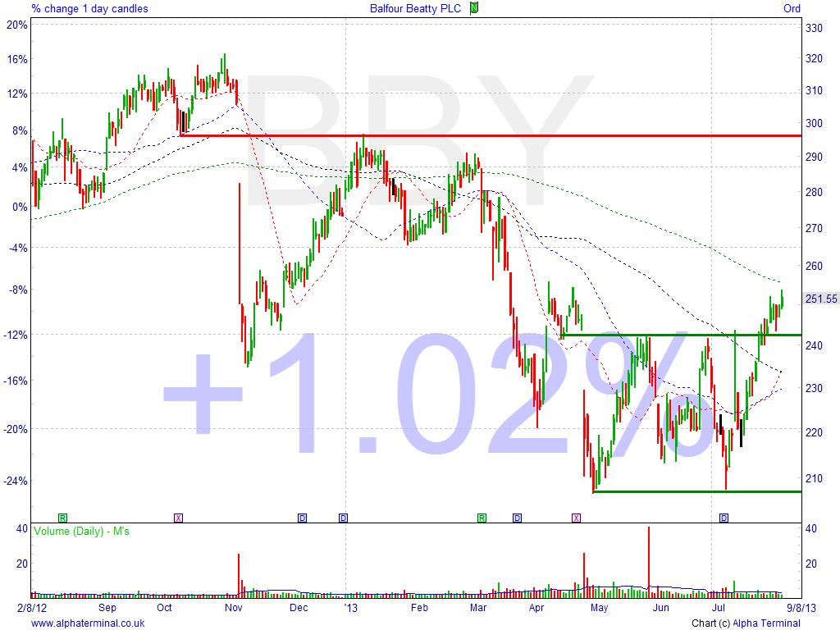The width and height of the screenshot is (840, 630).
Task: Click the green R marker near September
Action: 62,518
